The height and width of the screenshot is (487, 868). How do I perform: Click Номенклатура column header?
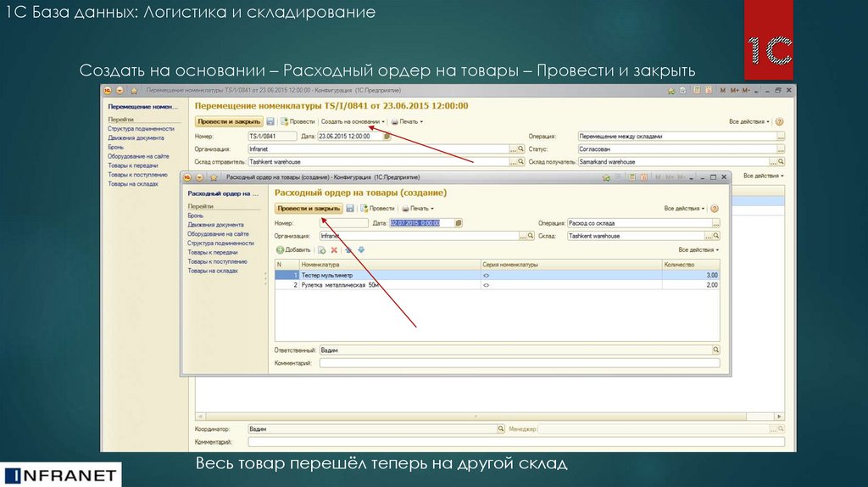click(390, 264)
